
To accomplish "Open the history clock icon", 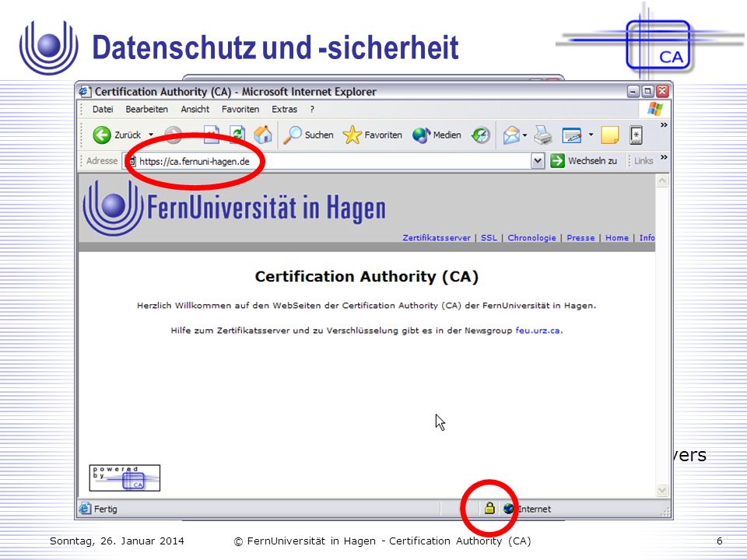I will pos(481,135).
